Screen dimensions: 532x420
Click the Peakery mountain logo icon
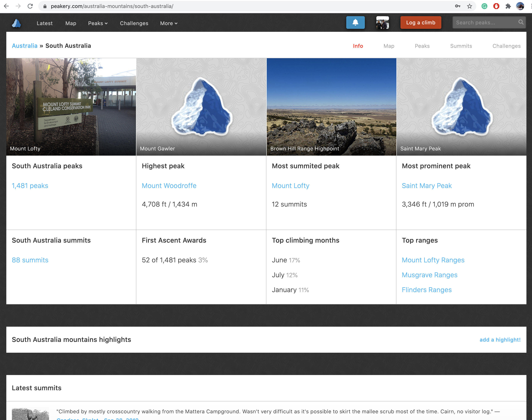[x=17, y=23]
